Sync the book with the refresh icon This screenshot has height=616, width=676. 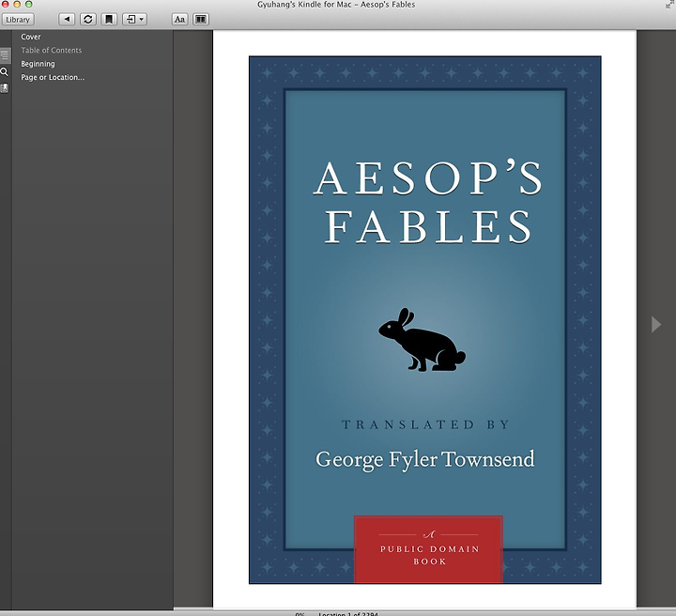point(88,20)
